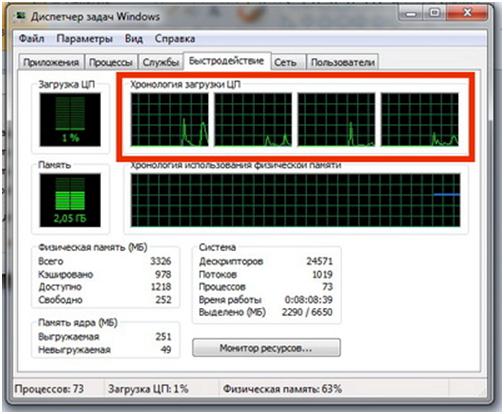504x414 pixels.
Task: Click the Физическая память (МБ) group label
Action: (x=93, y=247)
